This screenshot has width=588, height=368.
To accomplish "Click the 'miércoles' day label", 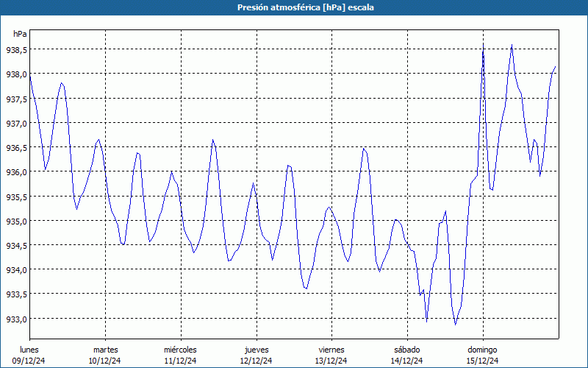I will click(x=180, y=350).
